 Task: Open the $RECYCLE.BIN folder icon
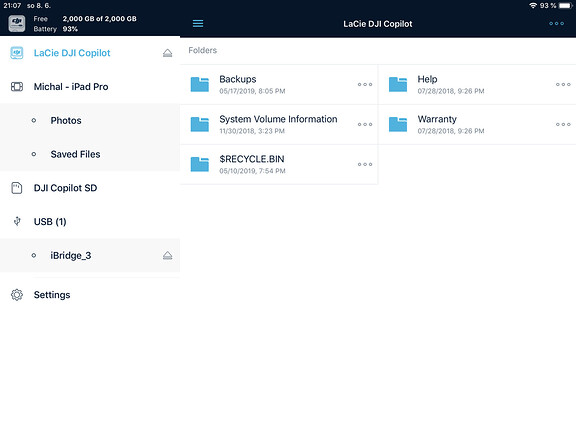[x=200, y=164]
